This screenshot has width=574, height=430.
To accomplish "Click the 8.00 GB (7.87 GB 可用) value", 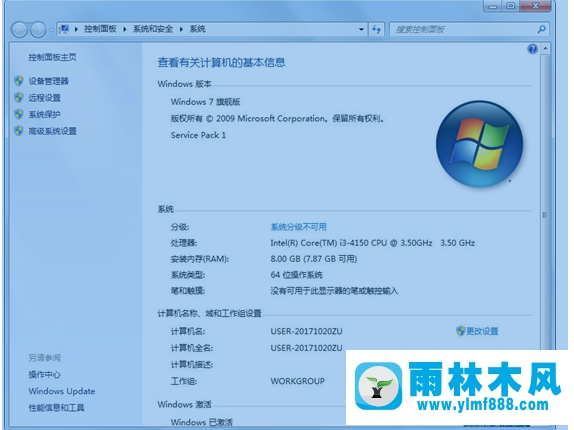I will (x=314, y=259).
